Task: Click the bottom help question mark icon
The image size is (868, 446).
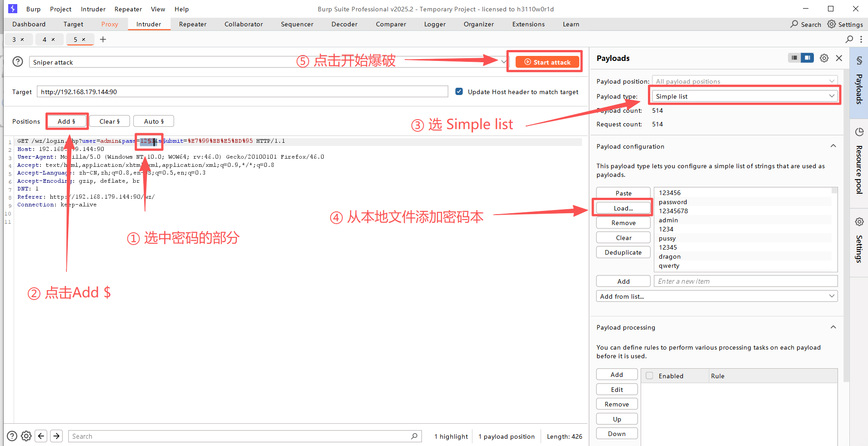Action: coord(12,436)
